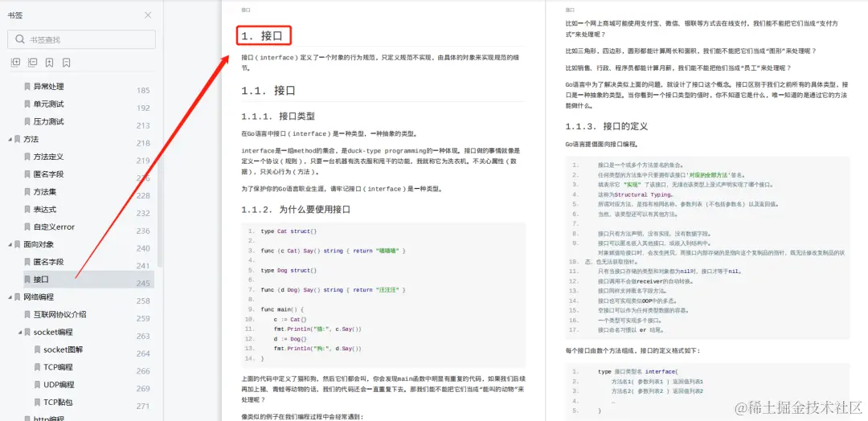Click code line 'type Dog struct{}'
The image size is (868, 421).
point(289,271)
